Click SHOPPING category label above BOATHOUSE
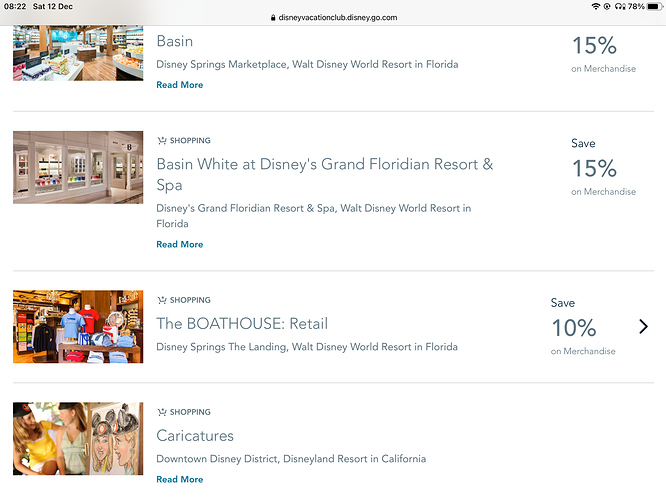Image resolution: width=666 pixels, height=500 pixels. 190,300
